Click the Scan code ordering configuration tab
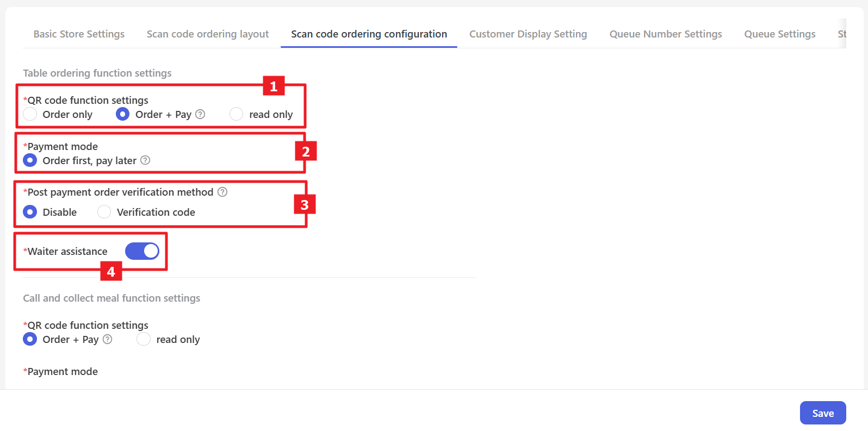The width and height of the screenshot is (868, 431). 369,34
